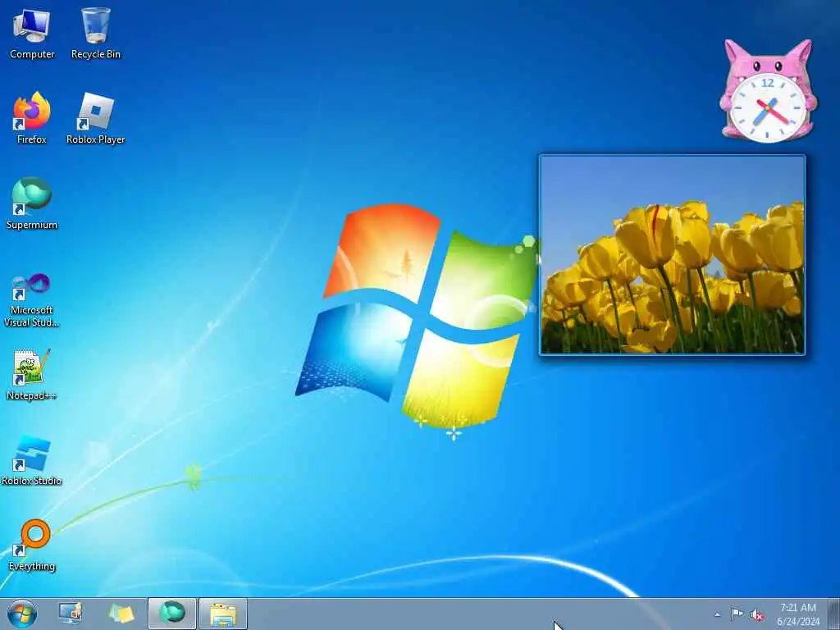Select the Recycle Bin icon
The width and height of the screenshot is (840, 630).
pos(96,34)
